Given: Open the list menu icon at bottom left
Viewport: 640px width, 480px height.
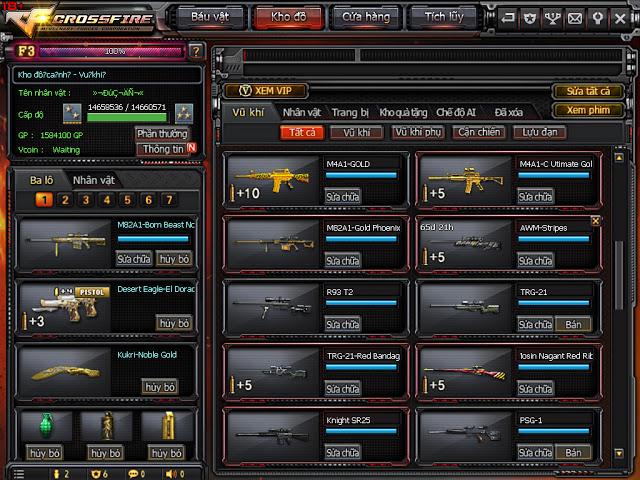Looking at the screenshot, I should 19,474.
